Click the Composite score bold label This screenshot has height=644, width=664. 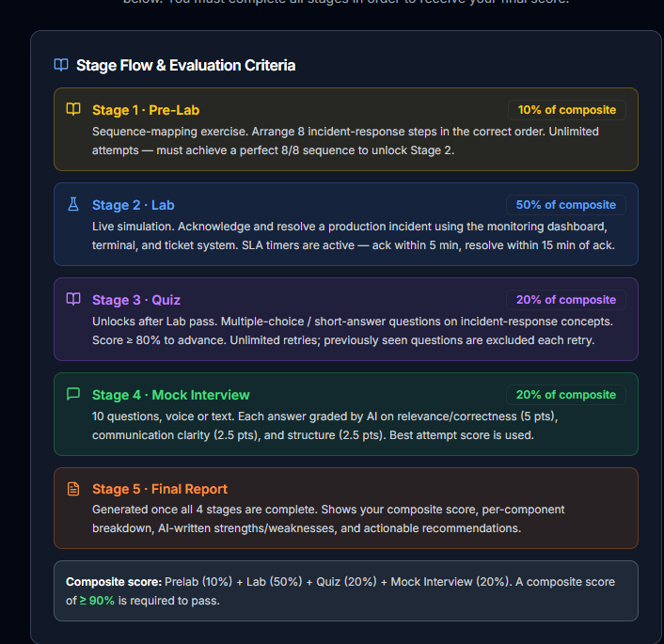pos(114,582)
